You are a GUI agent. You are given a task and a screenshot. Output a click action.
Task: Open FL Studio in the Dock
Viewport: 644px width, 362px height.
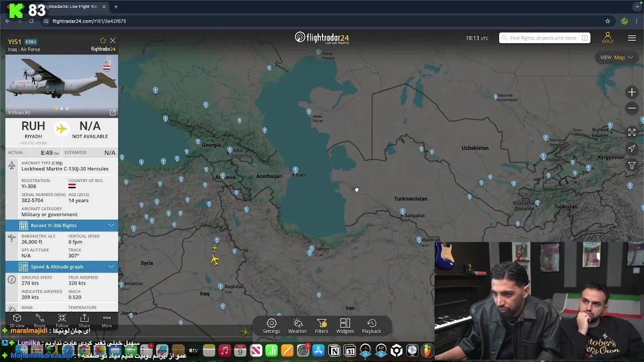tap(428, 350)
